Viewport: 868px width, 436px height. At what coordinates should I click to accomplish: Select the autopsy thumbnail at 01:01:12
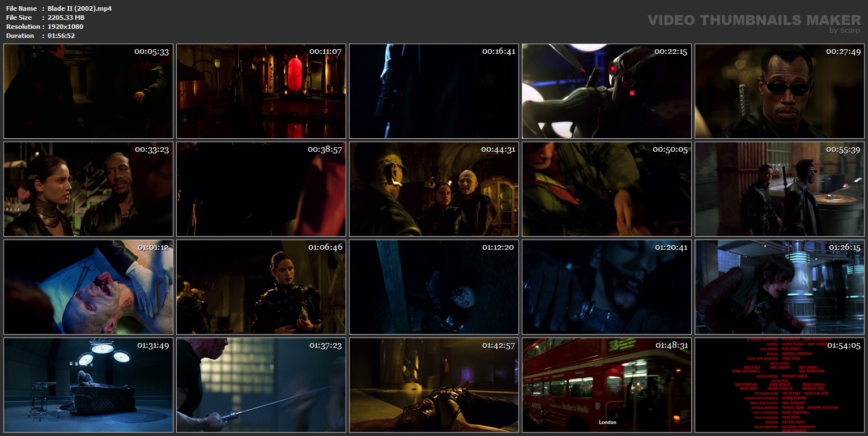coord(88,287)
